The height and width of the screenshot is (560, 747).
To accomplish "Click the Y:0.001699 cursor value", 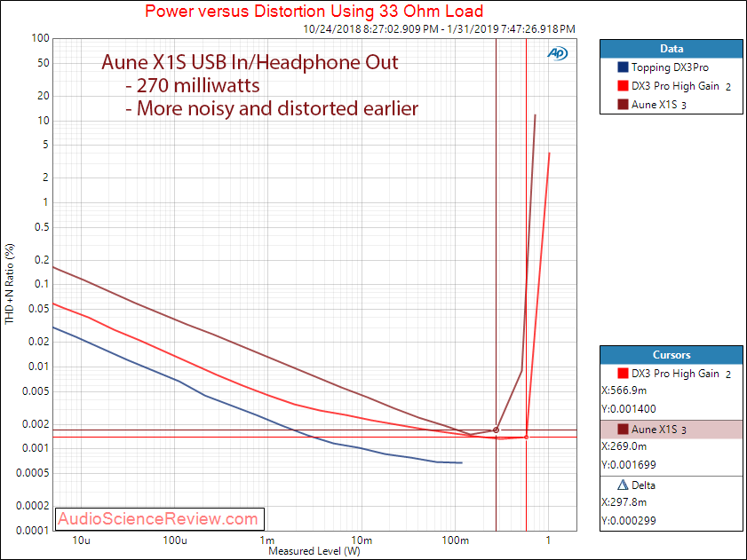I will [x=629, y=465].
